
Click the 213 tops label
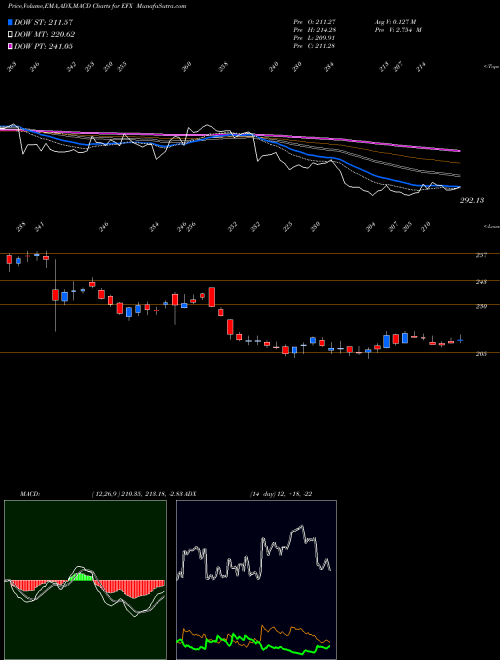(384, 67)
